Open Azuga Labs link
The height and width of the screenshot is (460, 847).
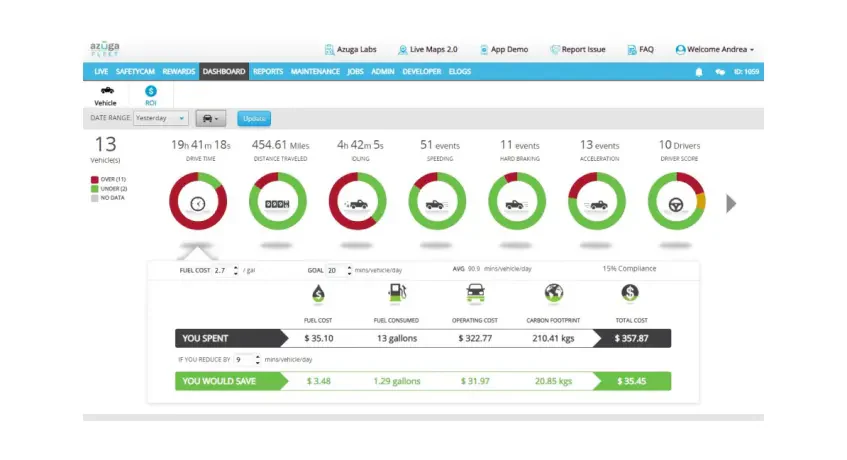(x=350, y=49)
